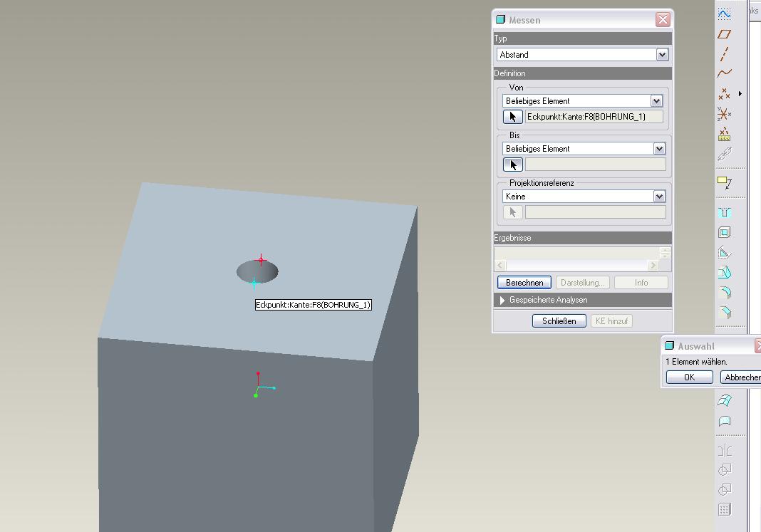Expand the Gespeicherte Analysen section
Viewport: 761px width, 532px height.
tap(502, 301)
